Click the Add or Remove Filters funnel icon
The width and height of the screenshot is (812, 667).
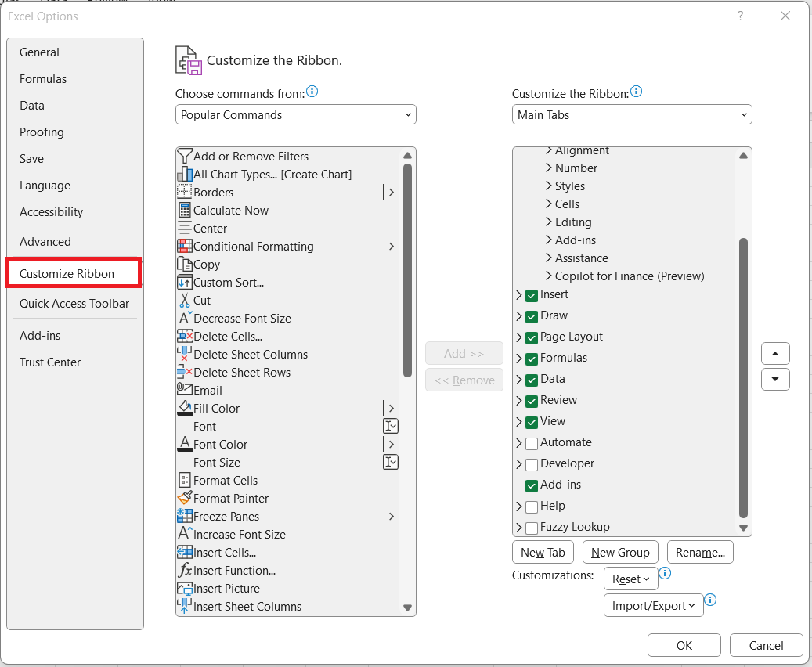point(184,156)
